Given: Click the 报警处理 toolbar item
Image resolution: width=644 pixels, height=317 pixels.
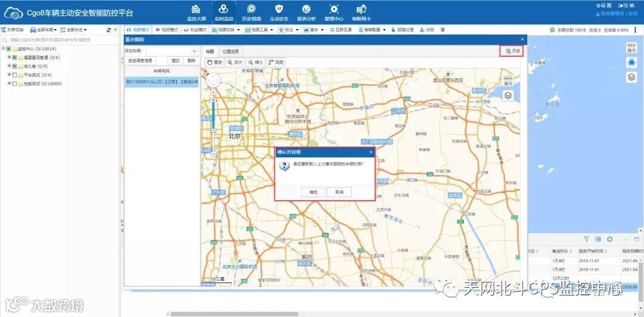Looking at the screenshot, I should click(401, 30).
